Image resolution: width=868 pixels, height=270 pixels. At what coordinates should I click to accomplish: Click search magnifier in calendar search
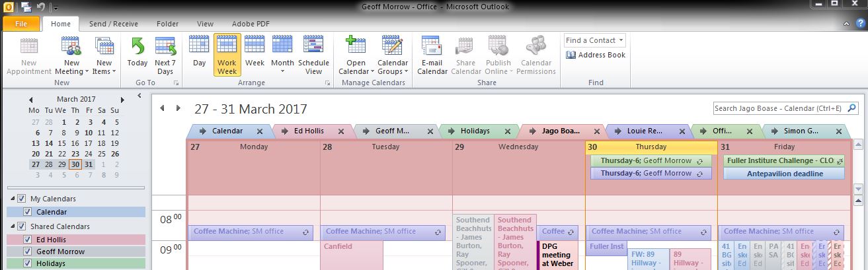click(x=852, y=108)
